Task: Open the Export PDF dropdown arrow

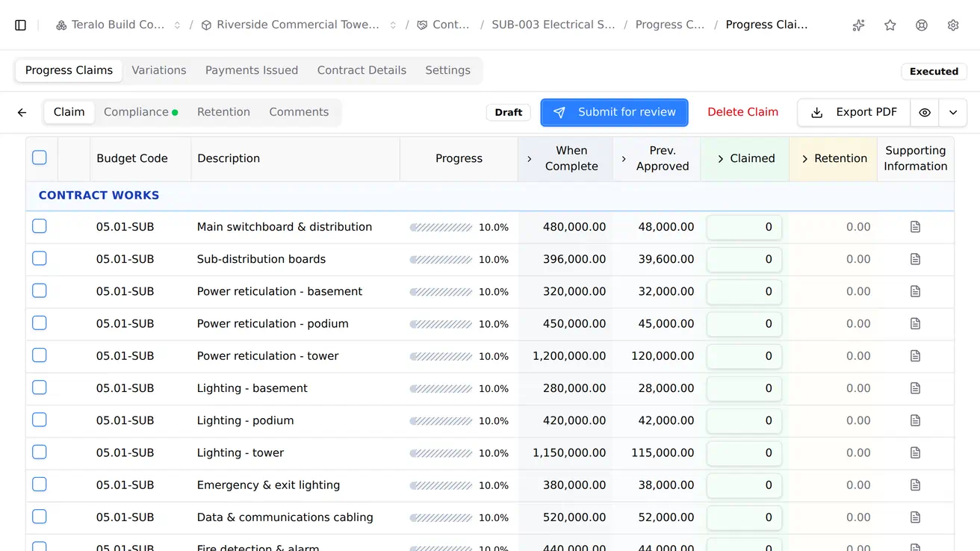Action: point(953,113)
